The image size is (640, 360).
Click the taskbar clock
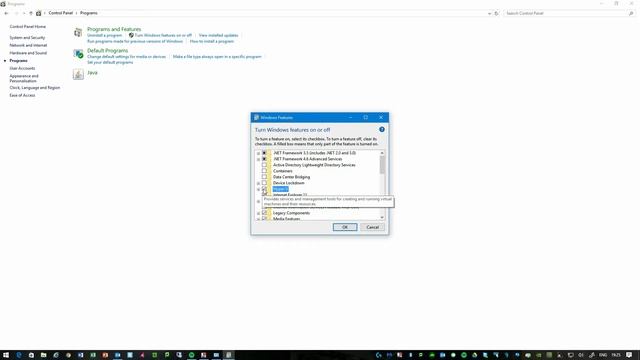tap(616, 355)
